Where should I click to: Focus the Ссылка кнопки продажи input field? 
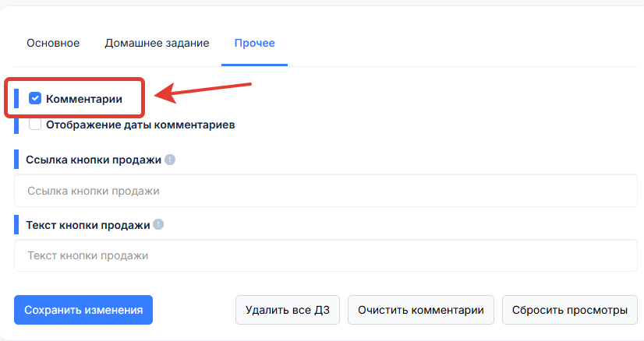pos(326,191)
